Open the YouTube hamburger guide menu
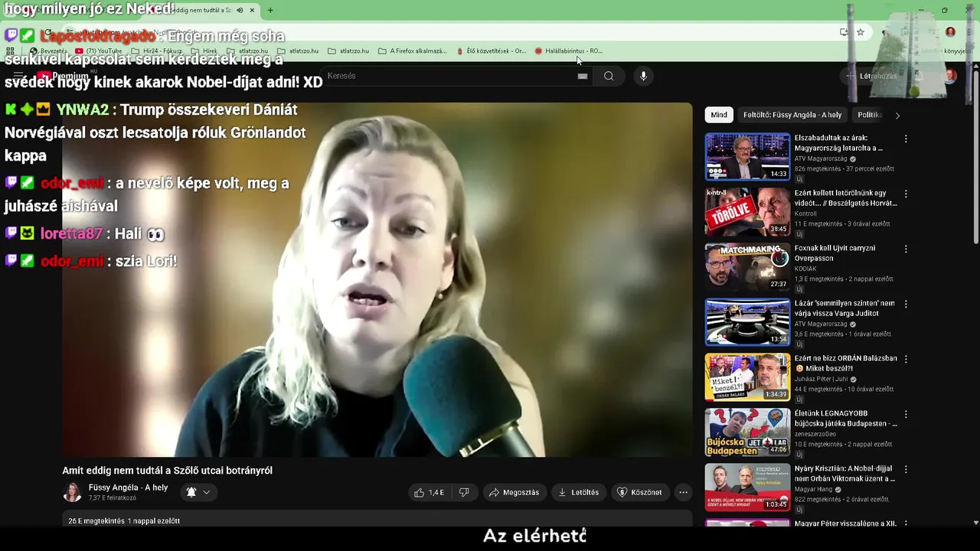Image resolution: width=980 pixels, height=551 pixels. coord(18,76)
